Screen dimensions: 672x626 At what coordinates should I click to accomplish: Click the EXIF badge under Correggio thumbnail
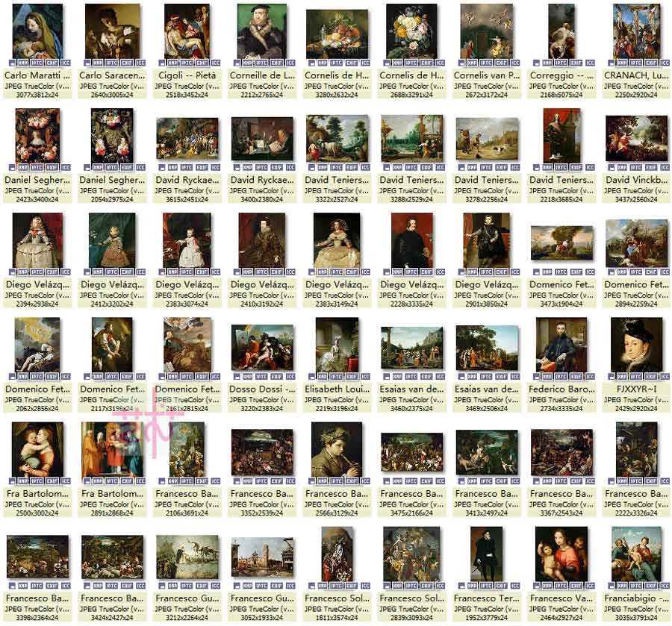576,63
